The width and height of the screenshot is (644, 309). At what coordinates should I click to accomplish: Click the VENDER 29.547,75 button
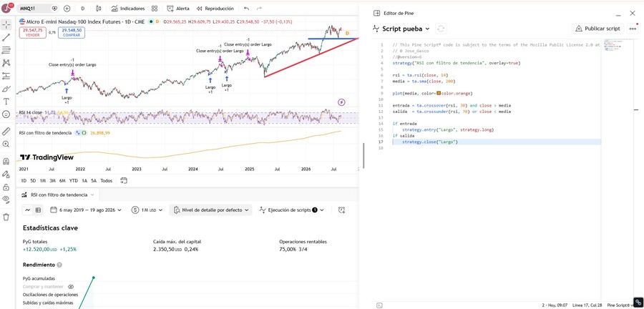pos(33,33)
